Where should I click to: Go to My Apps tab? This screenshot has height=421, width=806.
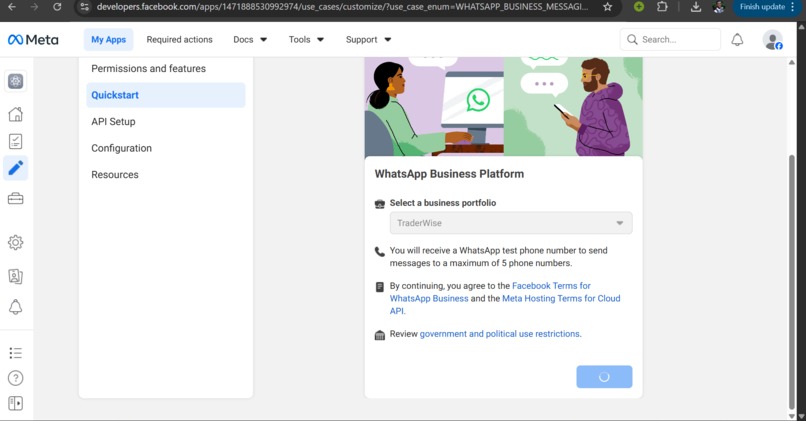click(x=108, y=40)
